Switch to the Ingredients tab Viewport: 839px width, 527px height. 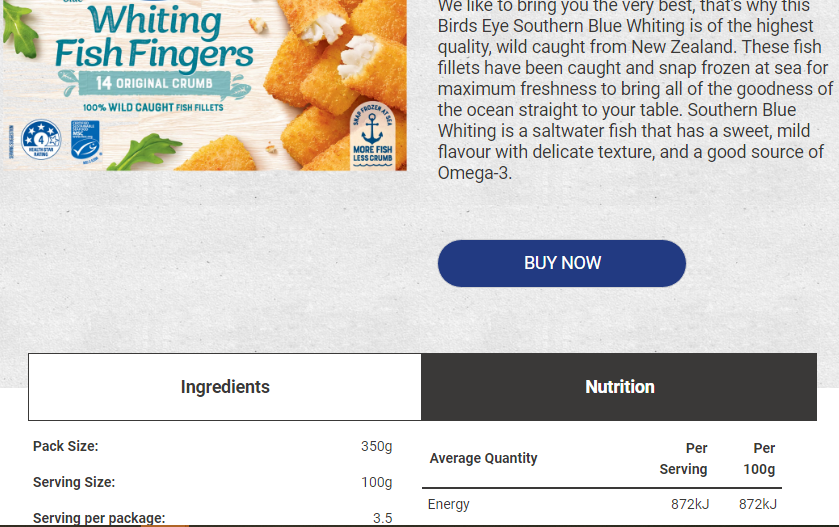pyautogui.click(x=225, y=387)
